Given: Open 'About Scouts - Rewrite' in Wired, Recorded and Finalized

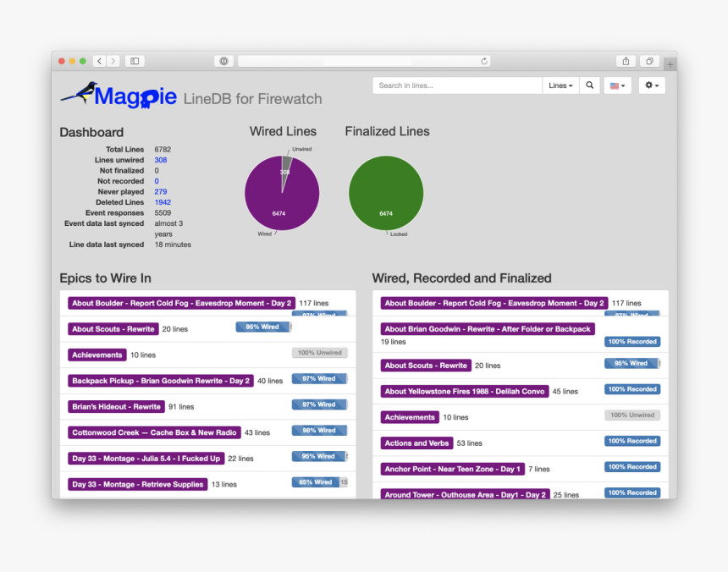Looking at the screenshot, I should point(426,366).
